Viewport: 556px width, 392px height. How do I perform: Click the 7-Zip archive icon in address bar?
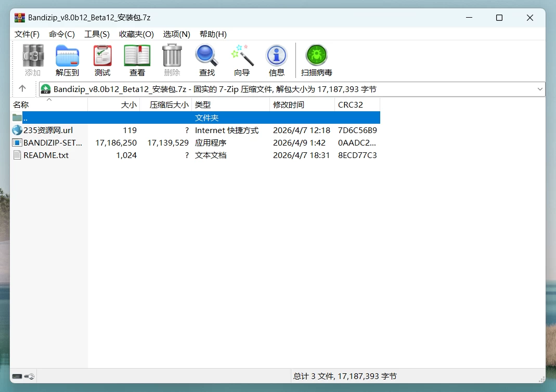46,89
